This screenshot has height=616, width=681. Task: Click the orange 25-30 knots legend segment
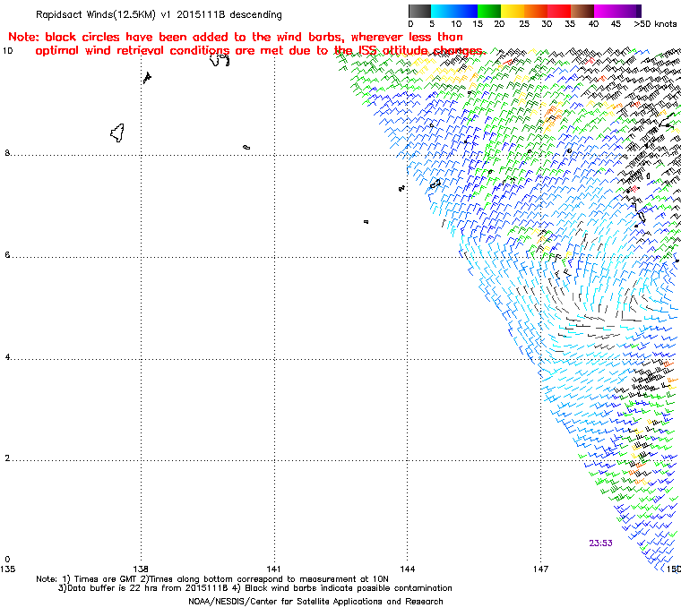pos(536,11)
